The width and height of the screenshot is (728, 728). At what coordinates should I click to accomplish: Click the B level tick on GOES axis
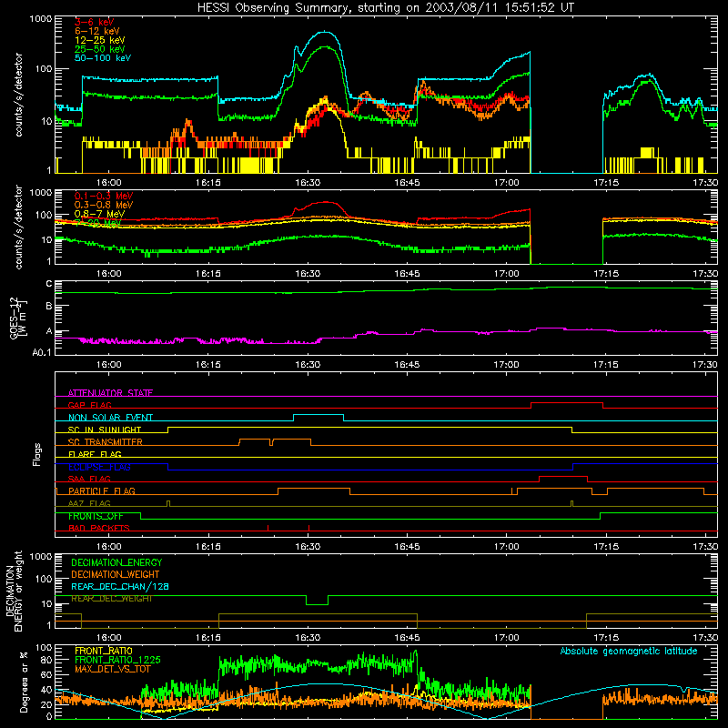49,307
